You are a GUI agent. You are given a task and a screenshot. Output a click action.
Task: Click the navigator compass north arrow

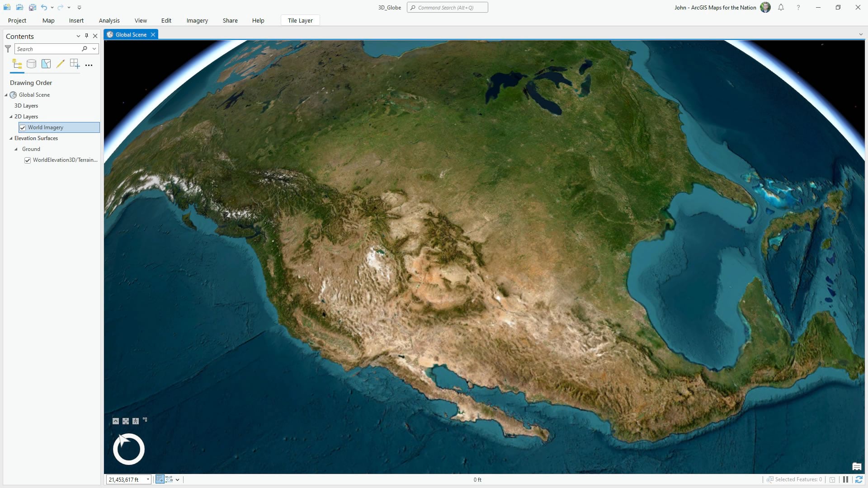pos(122,439)
